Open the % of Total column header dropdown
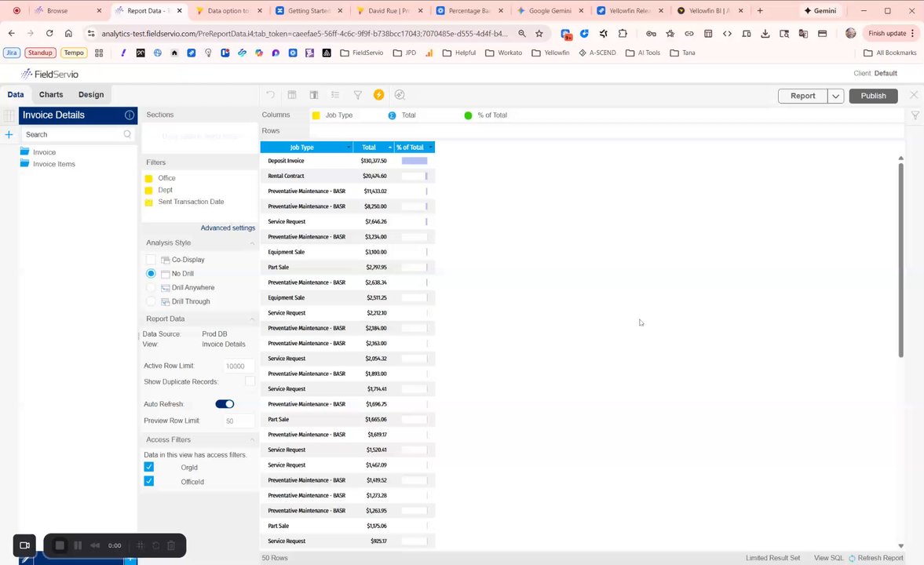Screen dimensions: 924x565 click(x=431, y=148)
